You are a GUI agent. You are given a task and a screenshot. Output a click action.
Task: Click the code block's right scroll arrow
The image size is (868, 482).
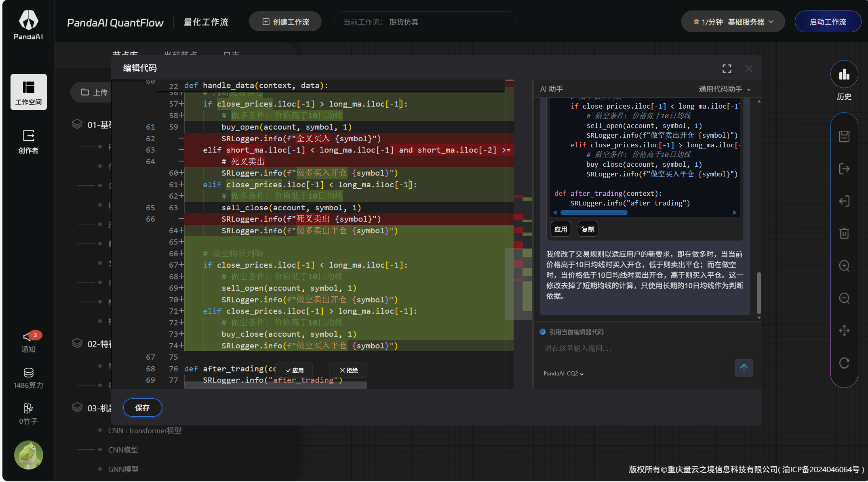[x=735, y=213]
